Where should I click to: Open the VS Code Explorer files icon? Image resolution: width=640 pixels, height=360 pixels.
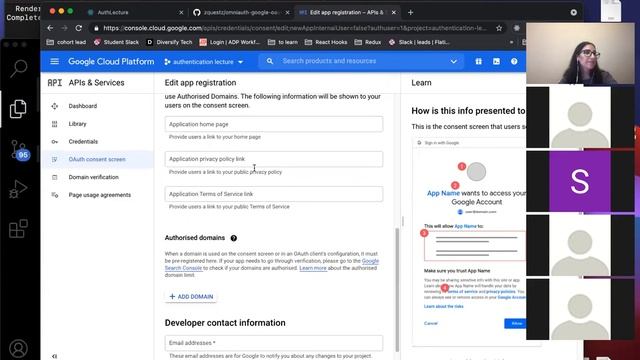(18, 109)
